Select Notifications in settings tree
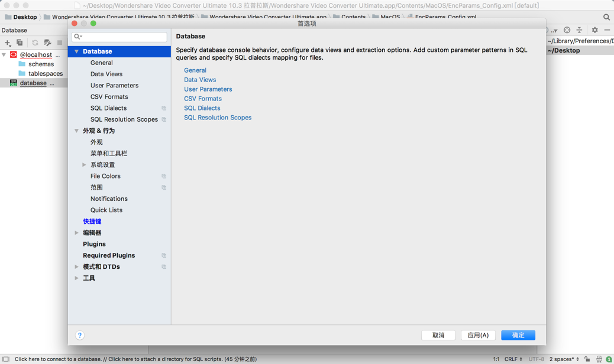 (109, 199)
